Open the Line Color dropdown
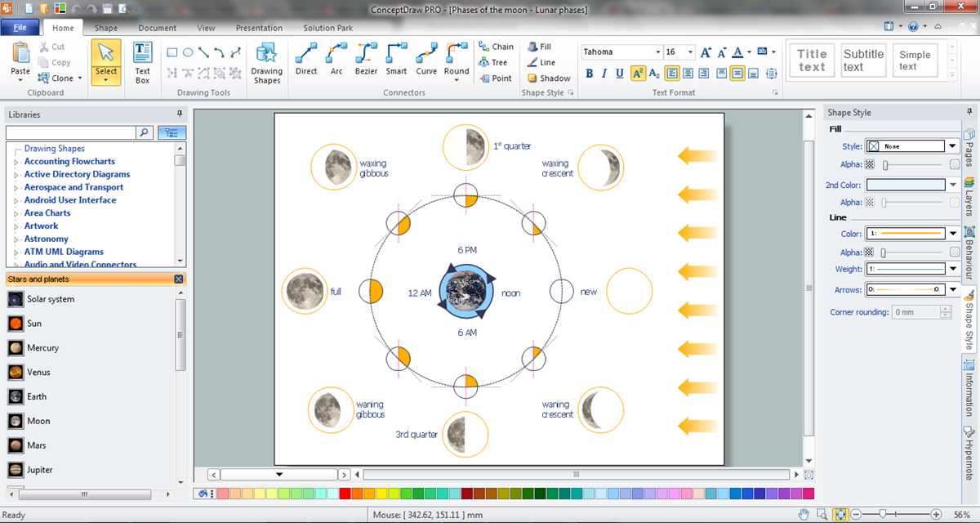The width and height of the screenshot is (980, 523). pyautogui.click(x=952, y=234)
